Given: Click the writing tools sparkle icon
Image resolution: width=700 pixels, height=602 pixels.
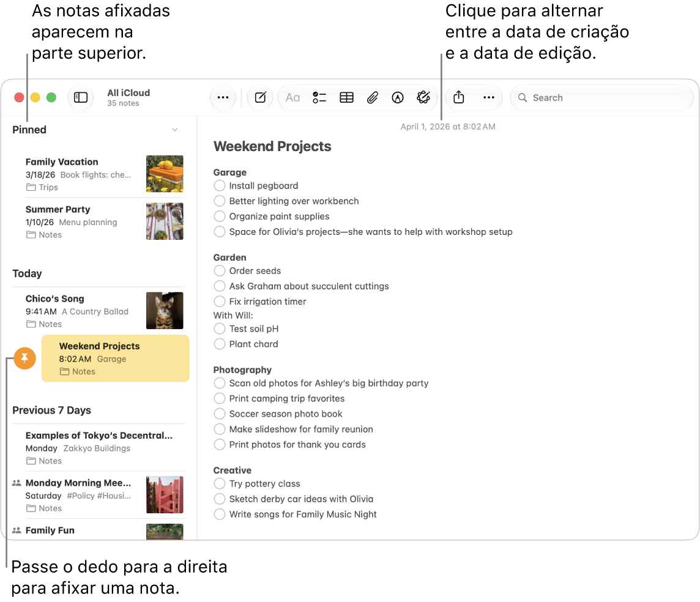Looking at the screenshot, I should coord(423,97).
